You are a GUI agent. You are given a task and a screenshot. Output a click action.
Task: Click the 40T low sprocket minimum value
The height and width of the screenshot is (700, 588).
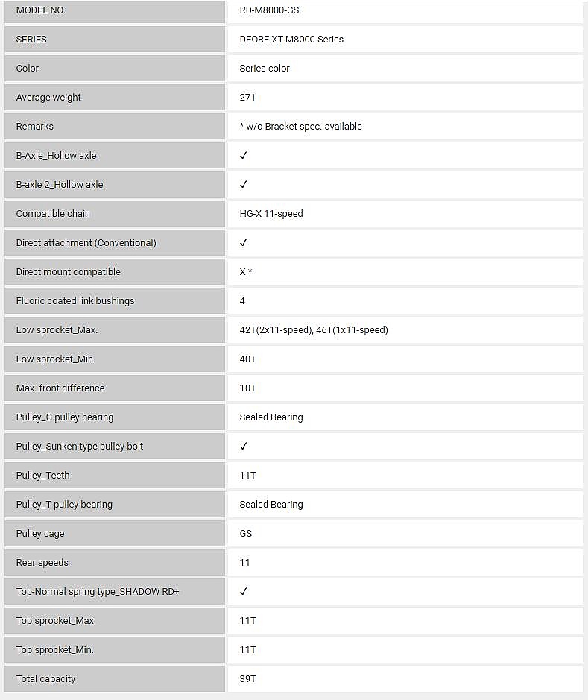[x=248, y=359]
